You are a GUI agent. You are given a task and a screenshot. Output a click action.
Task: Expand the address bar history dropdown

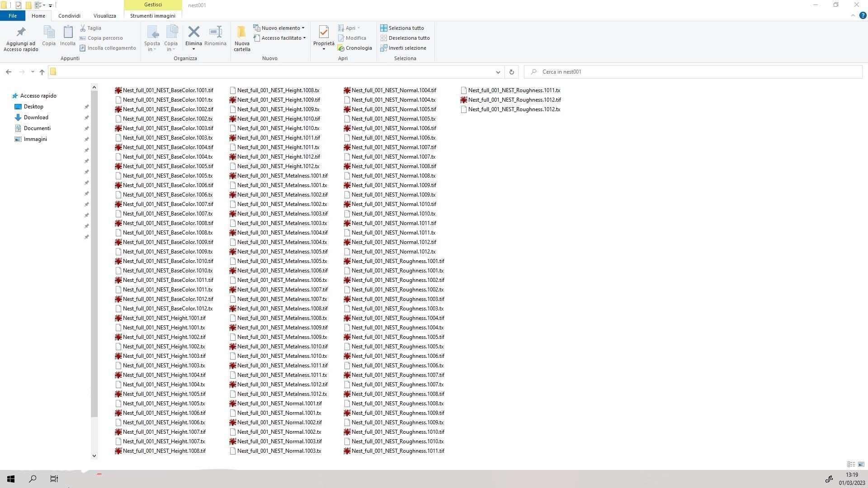tap(498, 72)
